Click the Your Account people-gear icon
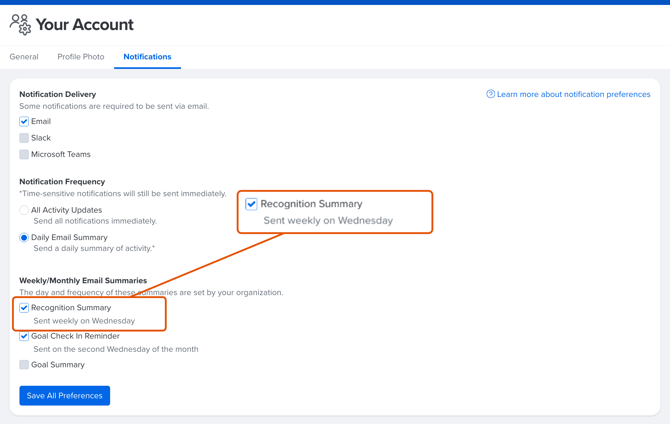Image resolution: width=670 pixels, height=424 pixels. pos(21,24)
